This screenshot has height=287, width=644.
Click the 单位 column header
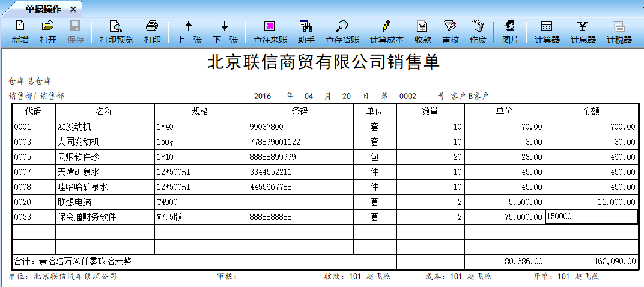coord(375,111)
